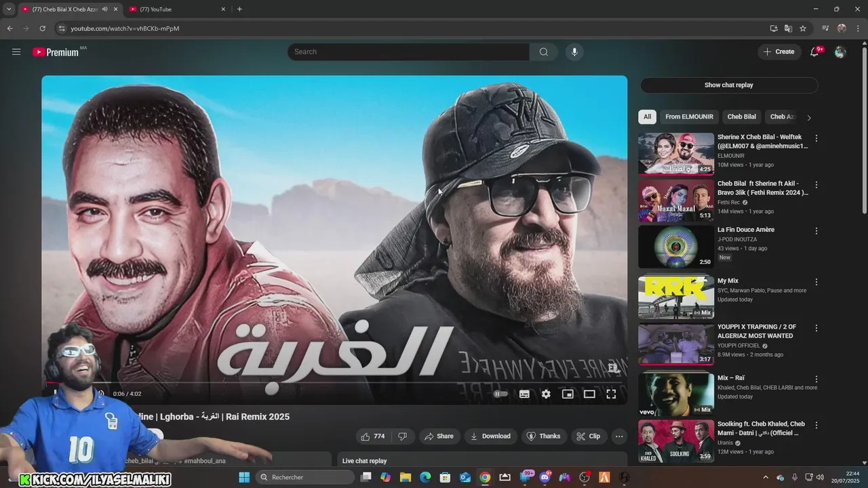Screen dimensions: 868x488
Task: Open Windows Start menu
Action: [x=244, y=477]
